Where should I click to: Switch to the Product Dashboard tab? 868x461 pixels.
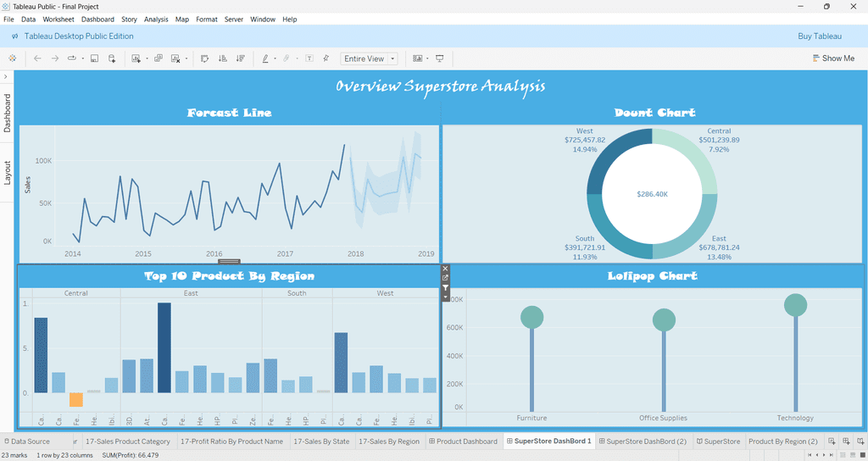tap(464, 441)
